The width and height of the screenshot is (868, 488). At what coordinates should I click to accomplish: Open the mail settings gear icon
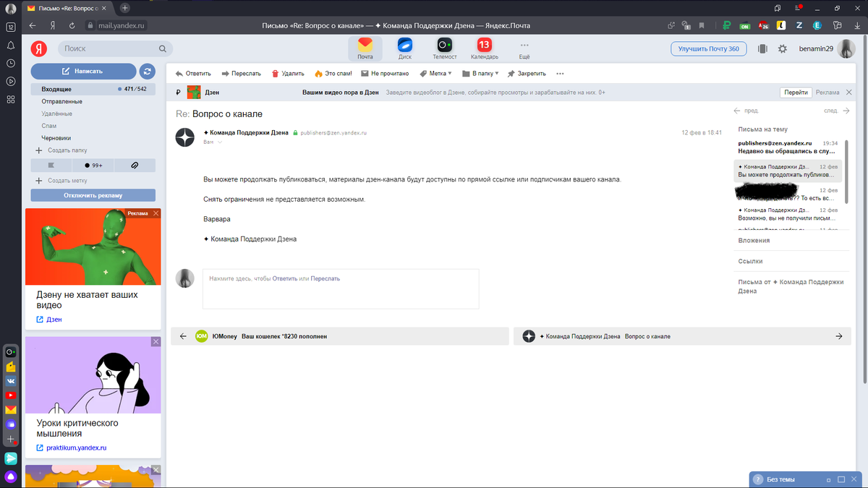782,48
